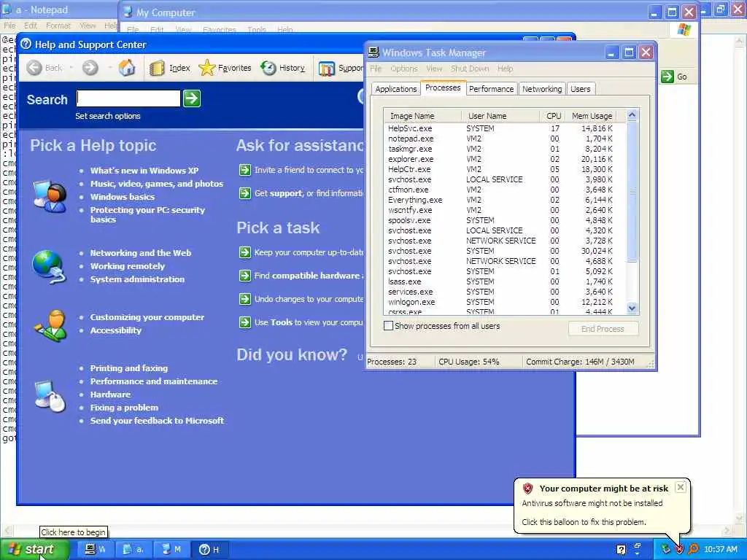
Task: Open Favorites star in Help Center
Action: tap(225, 68)
